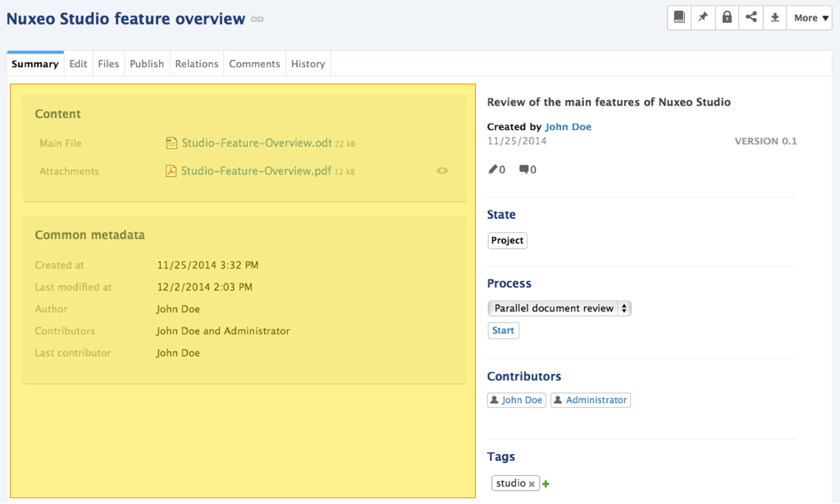Click 12/2/2014 2:03 PM modified value
This screenshot has height=504, width=840.
click(204, 287)
